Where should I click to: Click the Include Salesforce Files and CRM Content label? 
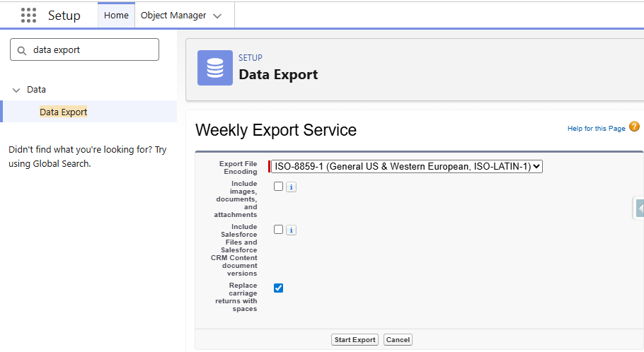coord(234,250)
